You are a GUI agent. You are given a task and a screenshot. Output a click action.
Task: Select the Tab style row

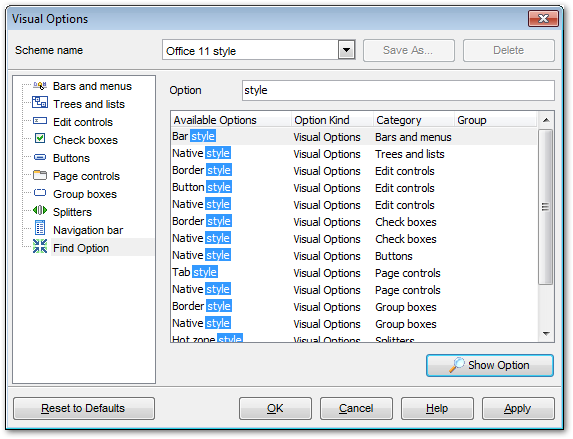pyautogui.click(x=354, y=273)
